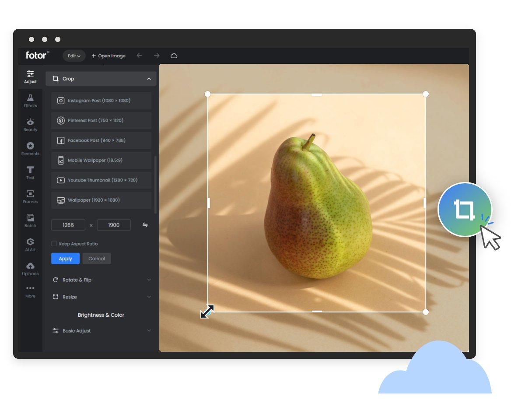Collapse the Crop panel header
This screenshot has width=525, height=420.
click(x=149, y=79)
